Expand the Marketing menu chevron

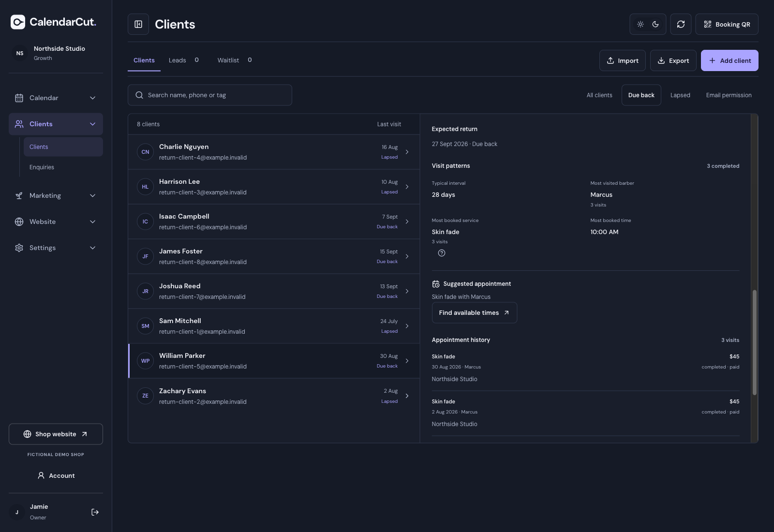point(92,196)
